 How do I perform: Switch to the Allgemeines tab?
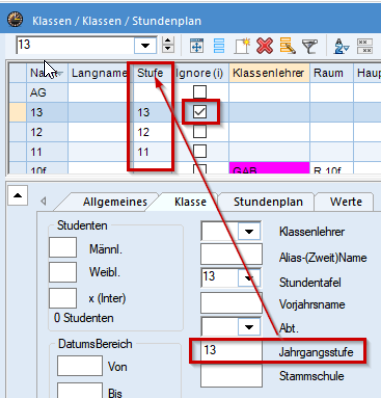point(115,202)
